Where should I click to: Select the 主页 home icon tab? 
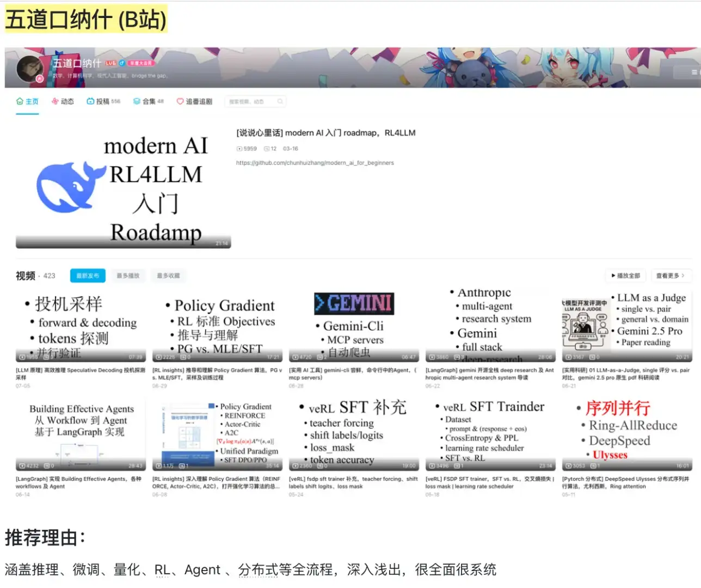(21, 101)
